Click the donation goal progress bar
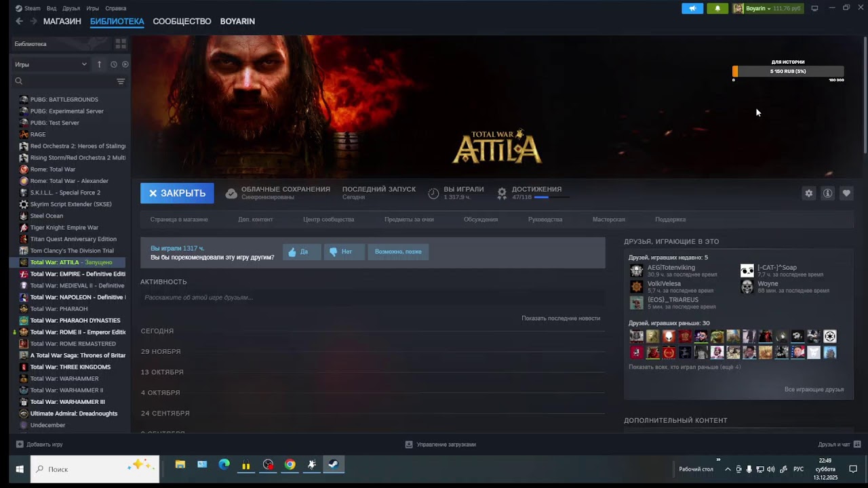This screenshot has width=868, height=488. click(x=788, y=71)
